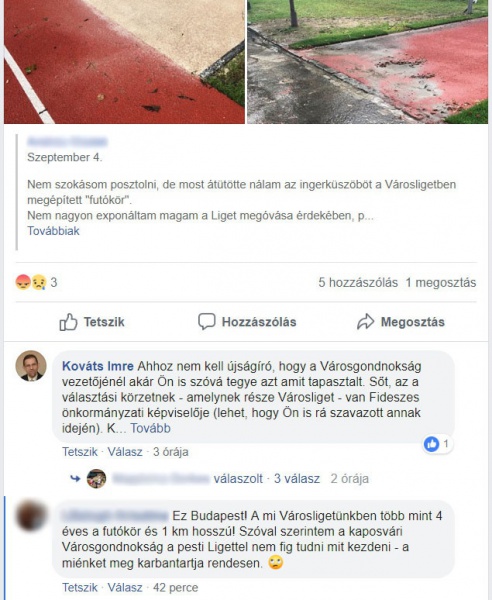Open the right damaged track photo
This screenshot has width=492, height=600.
pyautogui.click(x=368, y=62)
